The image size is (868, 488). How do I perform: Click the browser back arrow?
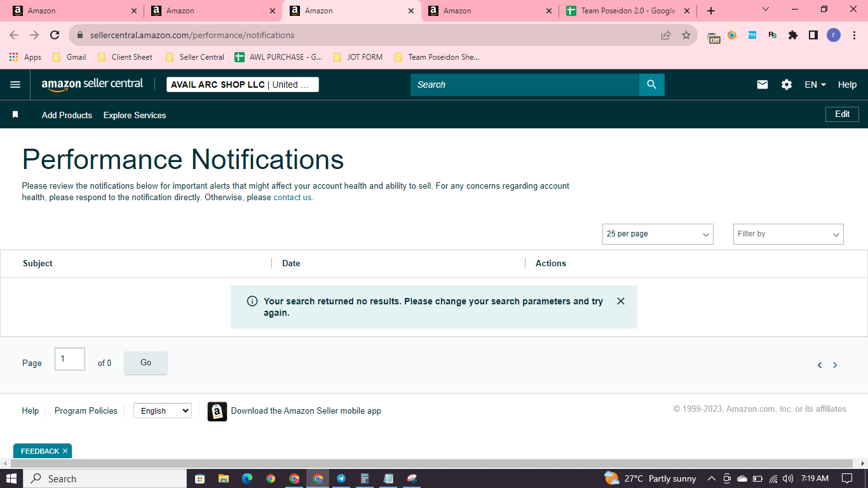(14, 35)
